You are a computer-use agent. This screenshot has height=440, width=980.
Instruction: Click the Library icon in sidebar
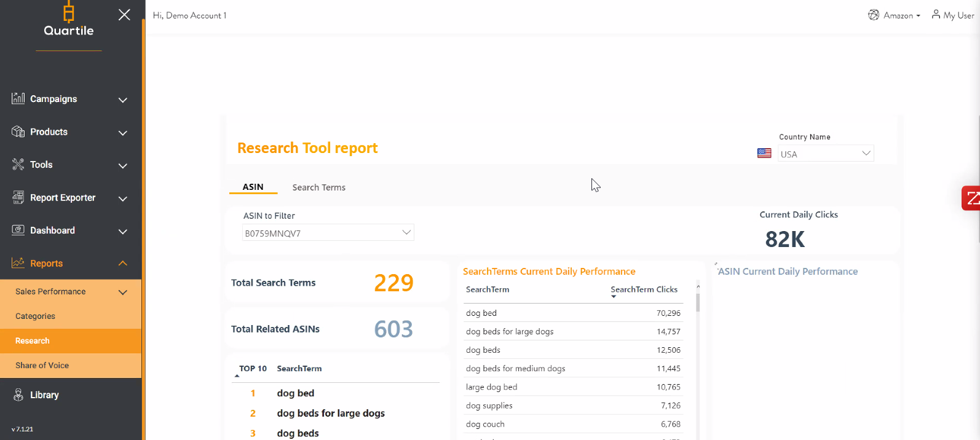[x=18, y=395]
